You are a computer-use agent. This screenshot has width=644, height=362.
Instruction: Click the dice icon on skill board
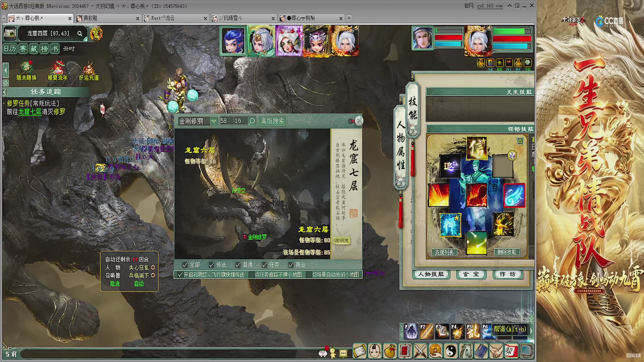[512, 156]
